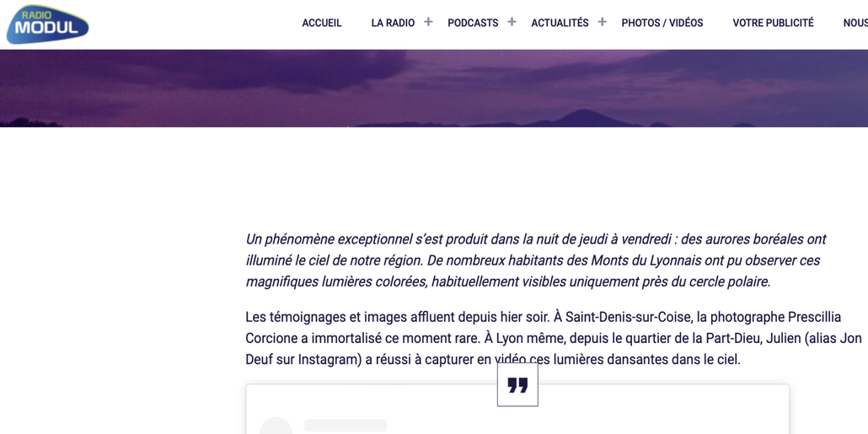
Task: Open the PODCASTS menu item
Action: click(x=473, y=24)
